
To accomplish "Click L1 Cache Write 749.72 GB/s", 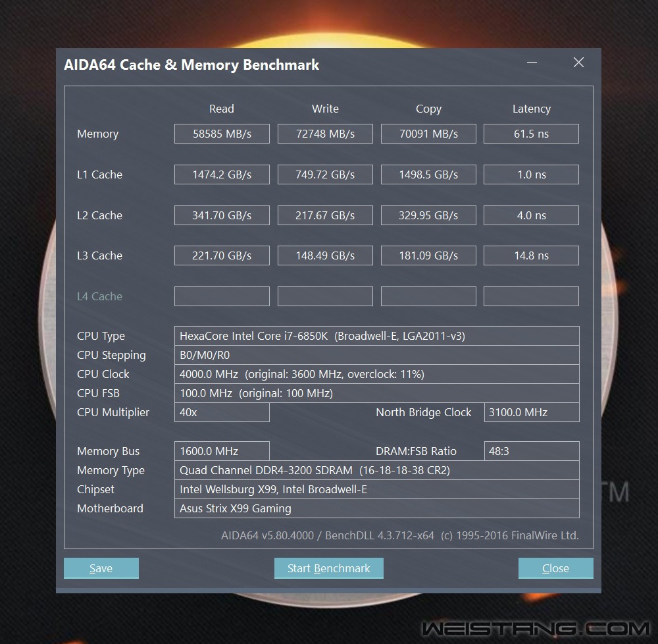I will point(325,174).
